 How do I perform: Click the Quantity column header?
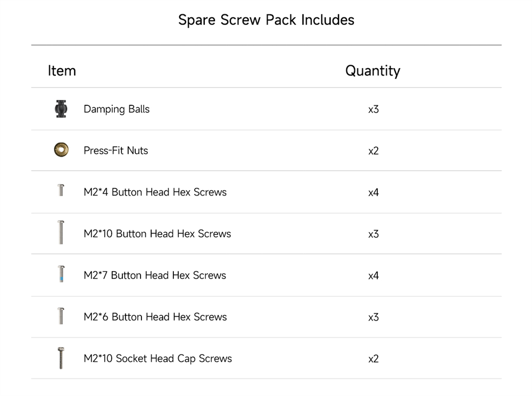coord(372,71)
